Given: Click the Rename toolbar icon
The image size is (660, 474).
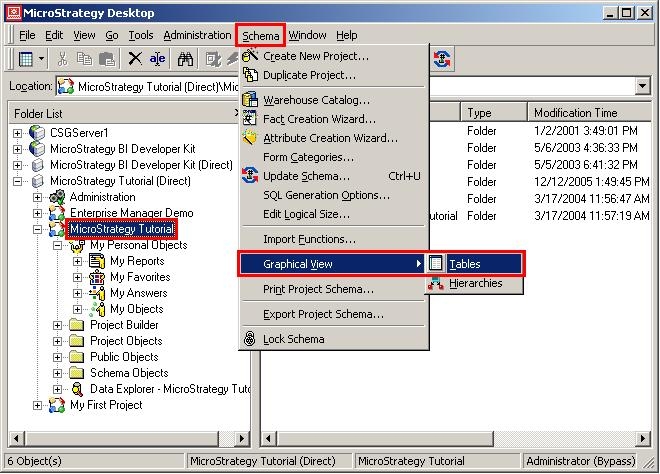Looking at the screenshot, I should coord(157,60).
